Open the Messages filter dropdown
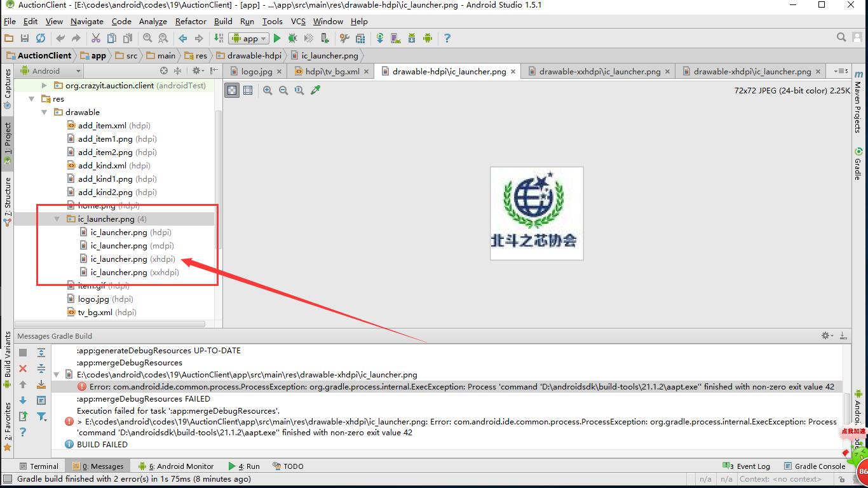This screenshot has width=868, height=488. tap(41, 416)
